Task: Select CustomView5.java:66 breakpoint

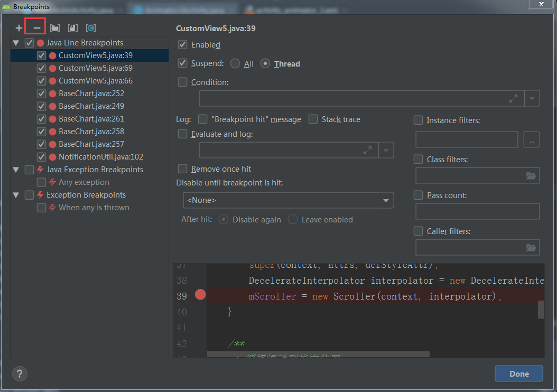Action: (x=96, y=81)
